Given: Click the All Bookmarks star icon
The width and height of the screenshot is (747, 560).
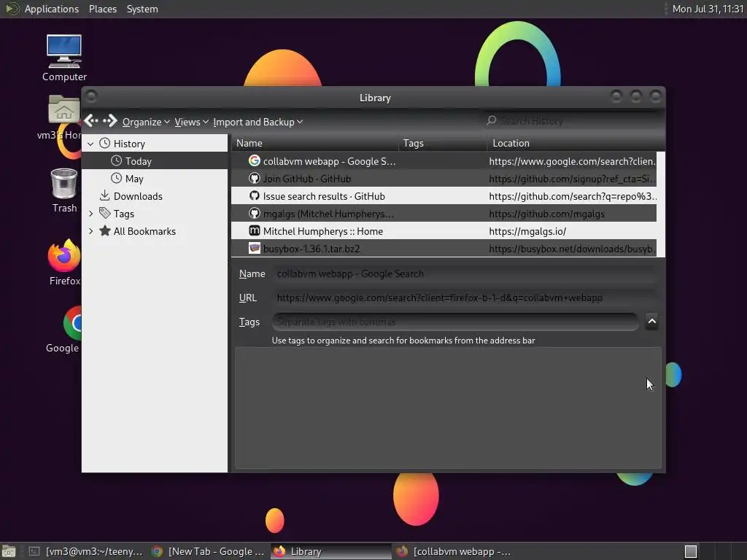Looking at the screenshot, I should pos(105,231).
